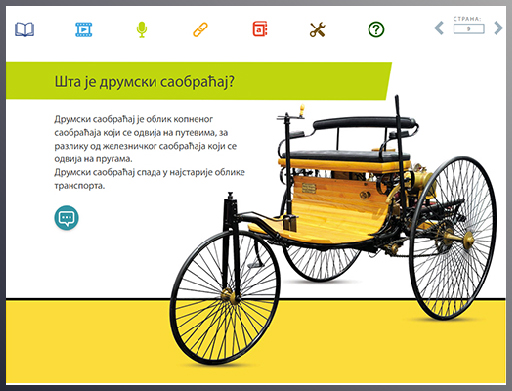Viewport: 512px width, 391px height.
Task: Go to next page with right arrow
Action: pyautogui.click(x=498, y=28)
